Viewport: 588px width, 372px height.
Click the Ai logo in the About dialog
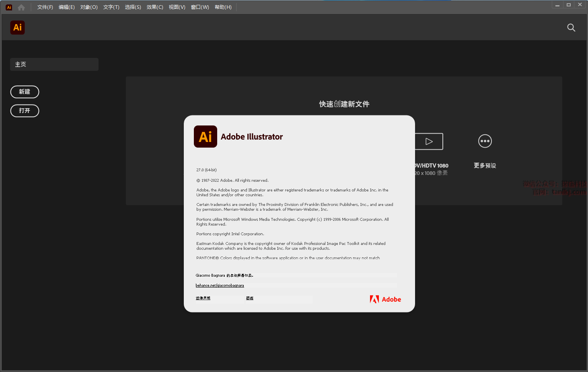pyautogui.click(x=206, y=137)
